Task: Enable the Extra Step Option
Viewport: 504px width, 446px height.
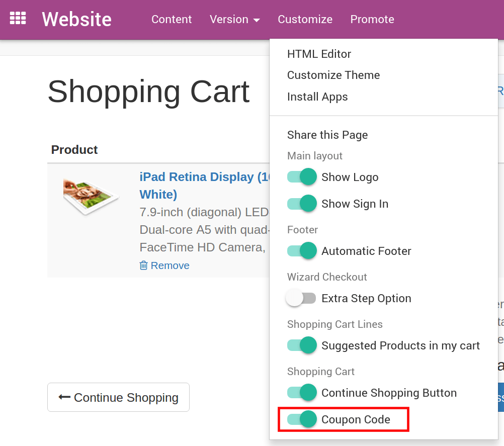Action: tap(301, 298)
